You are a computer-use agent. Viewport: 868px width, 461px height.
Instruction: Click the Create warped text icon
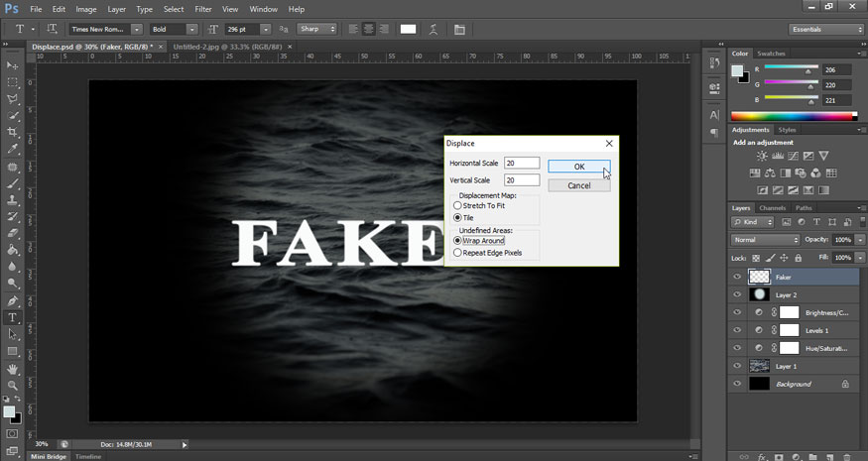tap(434, 30)
